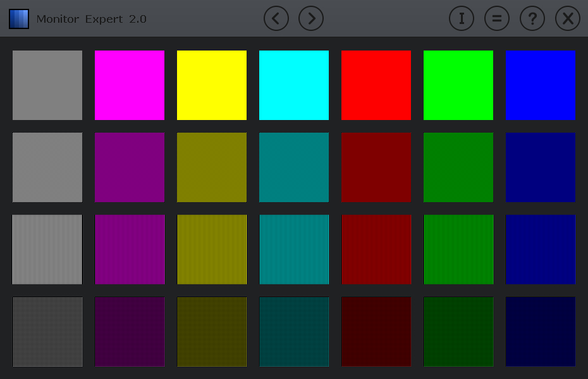Pick the bright green swatch
This screenshot has height=379, width=588.
(x=458, y=85)
